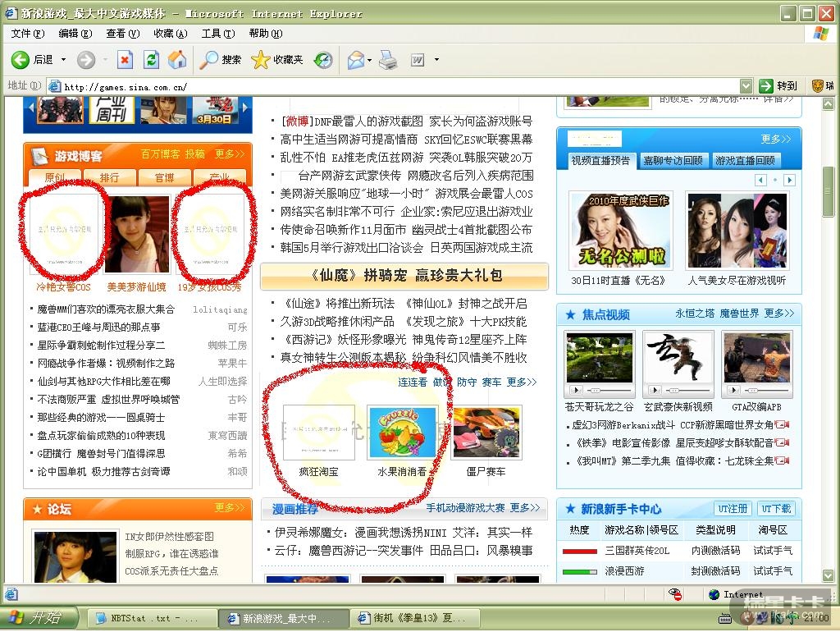Viewport: 840px width, 632px height.
Task: Select the 嘉聊专访回顾 tab
Action: click(673, 160)
